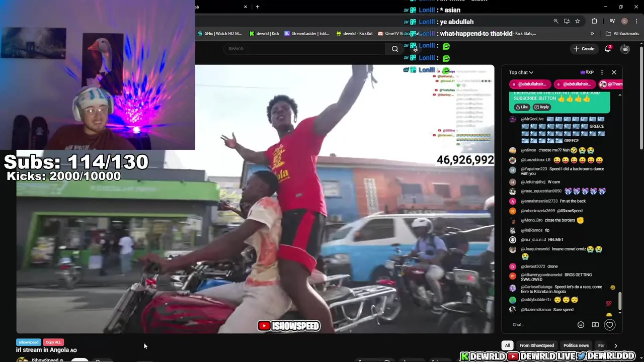Open the Chrome profile avatar
This screenshot has height=362, width=644.
pos(624,21)
